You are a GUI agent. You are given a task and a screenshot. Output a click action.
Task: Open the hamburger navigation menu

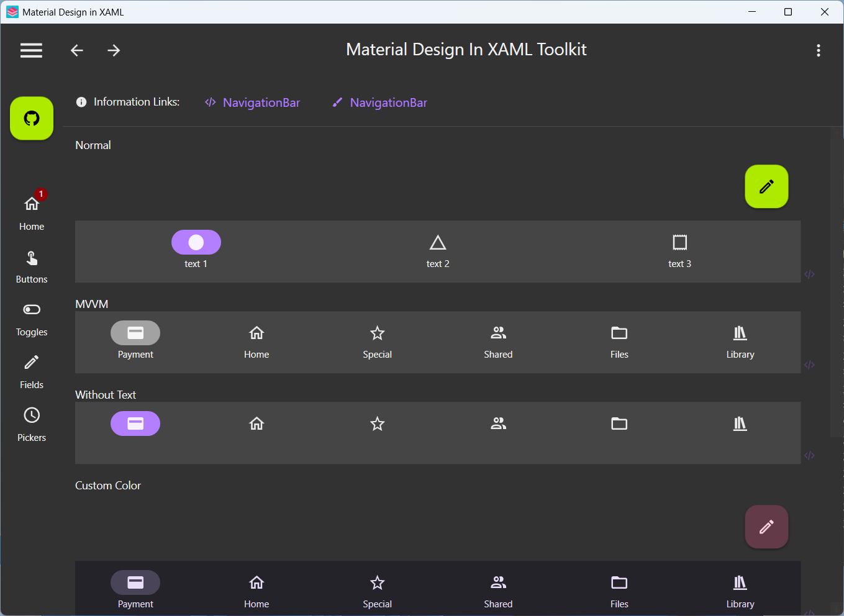coord(31,50)
